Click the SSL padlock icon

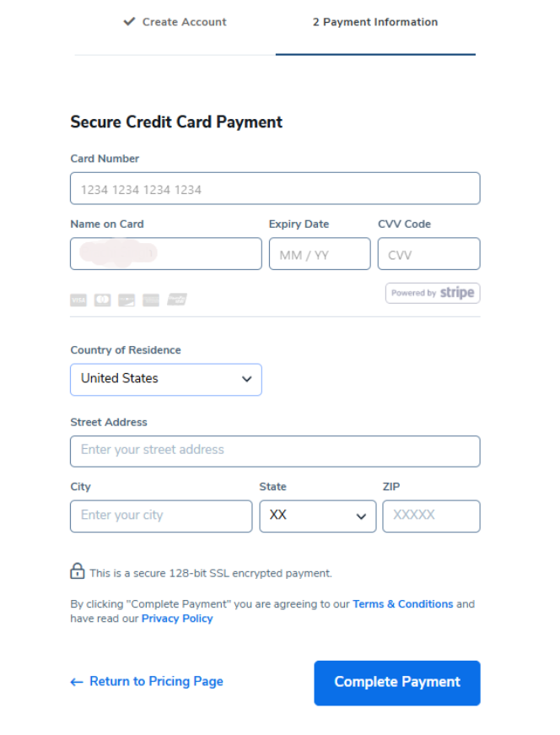pyautogui.click(x=77, y=571)
